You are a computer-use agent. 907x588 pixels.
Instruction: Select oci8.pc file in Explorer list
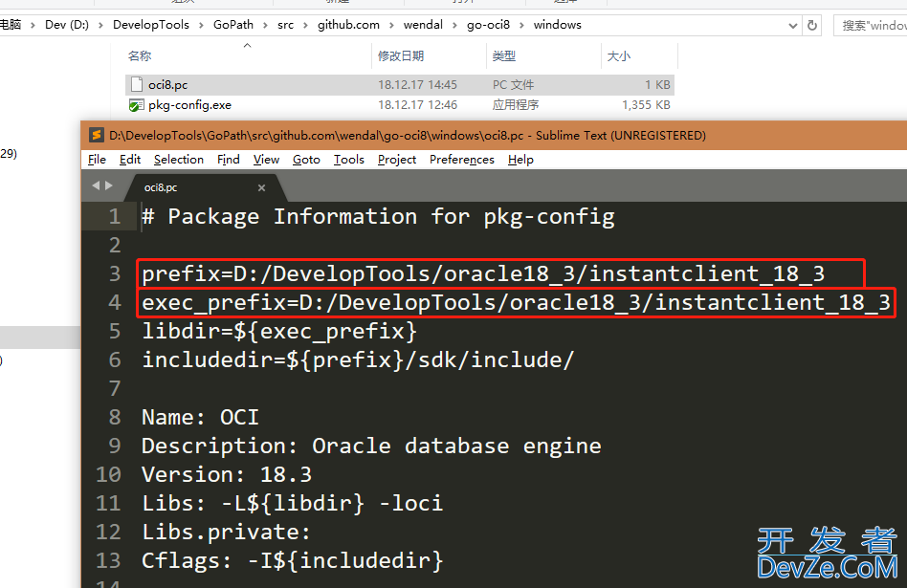click(399, 85)
